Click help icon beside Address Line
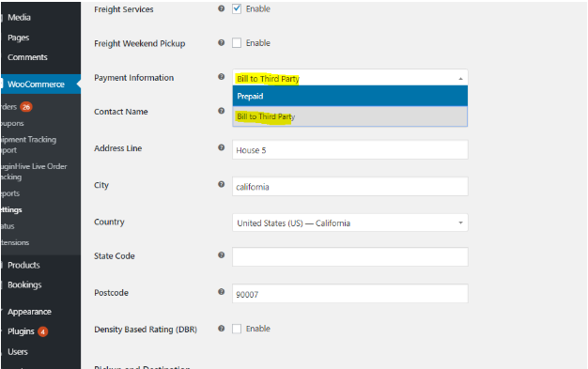The width and height of the screenshot is (588, 369). (x=222, y=147)
